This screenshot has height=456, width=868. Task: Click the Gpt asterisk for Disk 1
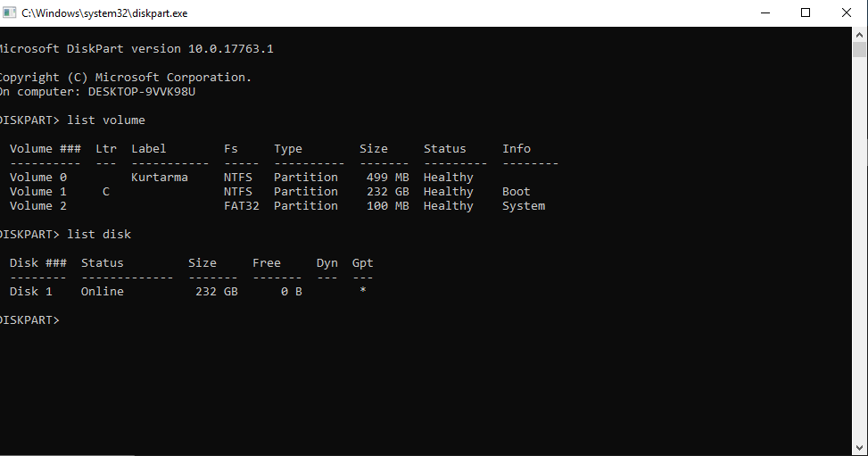click(x=362, y=292)
